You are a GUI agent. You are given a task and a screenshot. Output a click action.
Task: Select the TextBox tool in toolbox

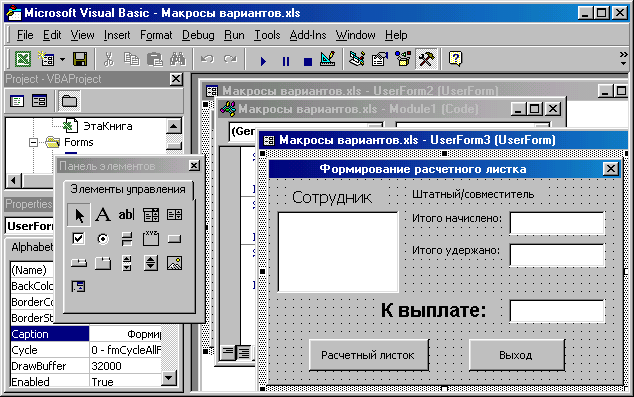point(127,215)
